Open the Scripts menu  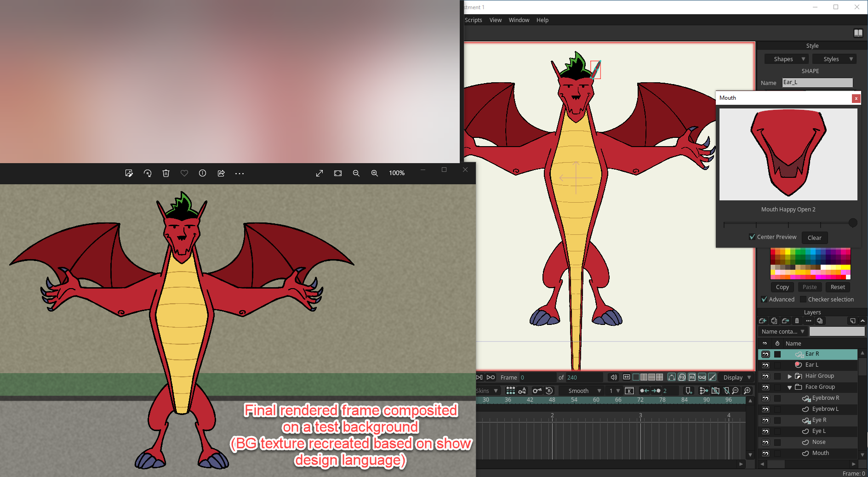(473, 20)
